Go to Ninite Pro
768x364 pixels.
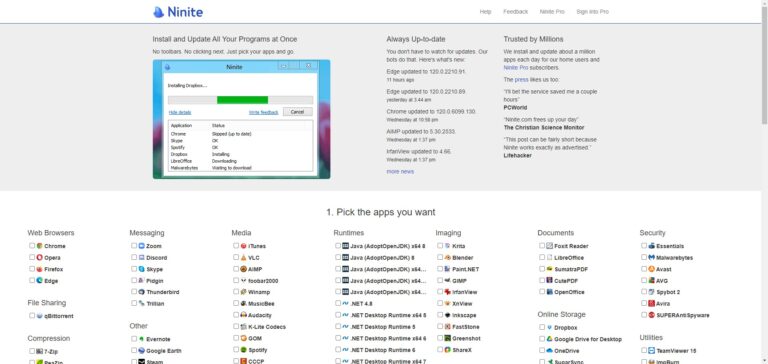pyautogui.click(x=552, y=12)
